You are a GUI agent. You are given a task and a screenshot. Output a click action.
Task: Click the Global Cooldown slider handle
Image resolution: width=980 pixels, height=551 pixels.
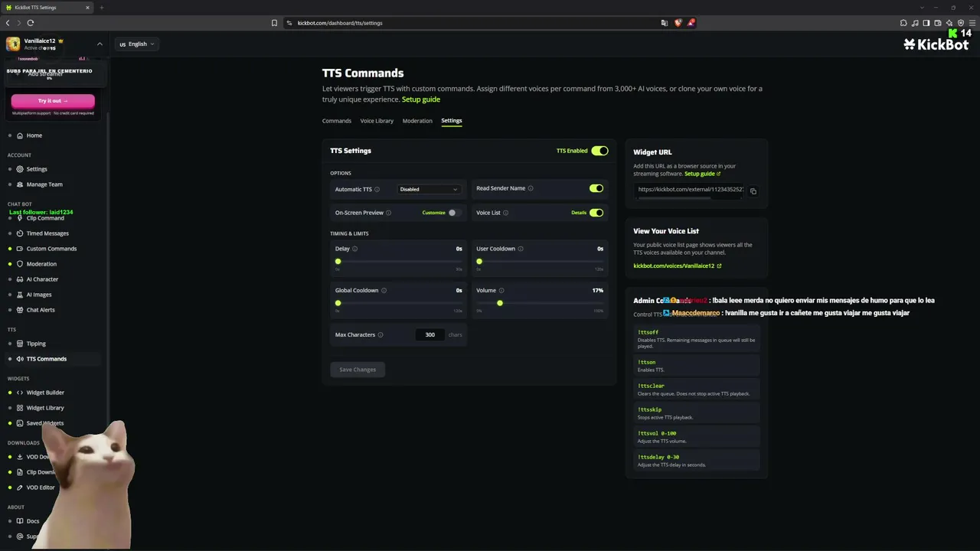(338, 303)
